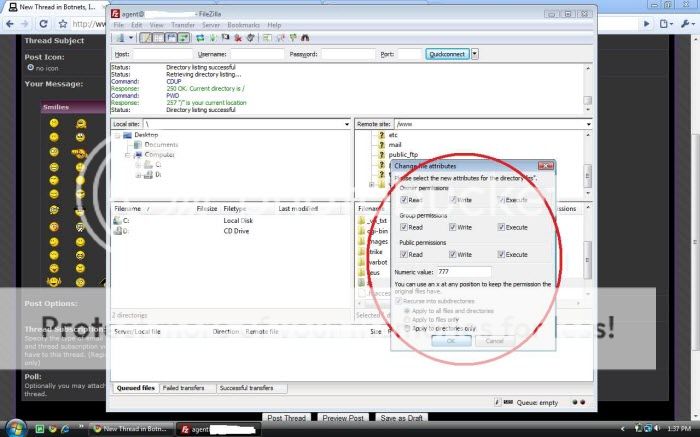
Task: Open the Quickconnect history dropdown arrow
Action: (475, 54)
